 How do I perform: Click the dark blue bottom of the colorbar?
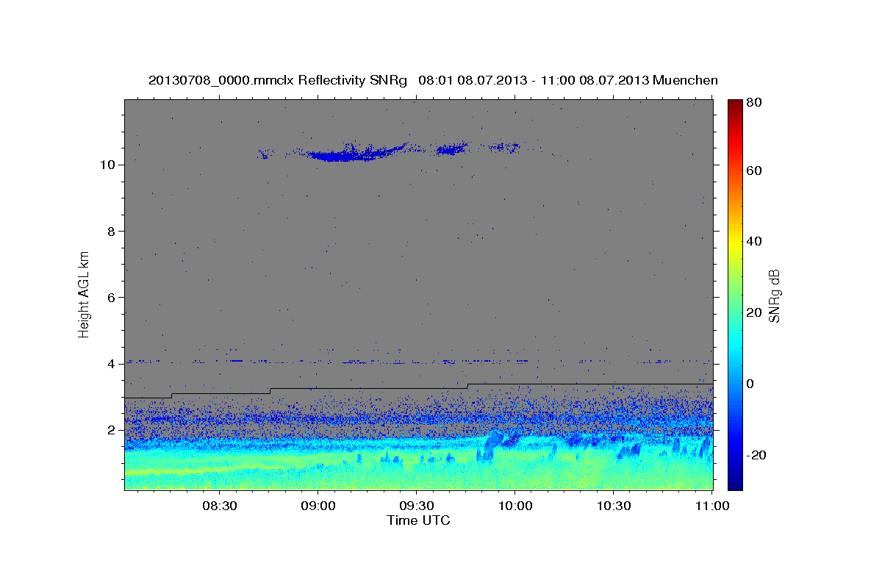click(735, 481)
